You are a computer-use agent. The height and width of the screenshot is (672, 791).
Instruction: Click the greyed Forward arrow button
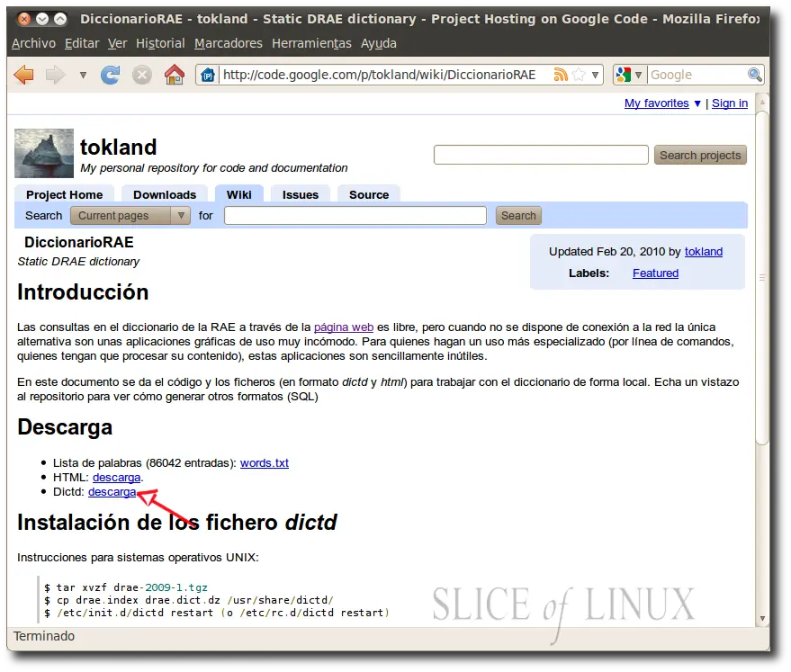(x=55, y=75)
